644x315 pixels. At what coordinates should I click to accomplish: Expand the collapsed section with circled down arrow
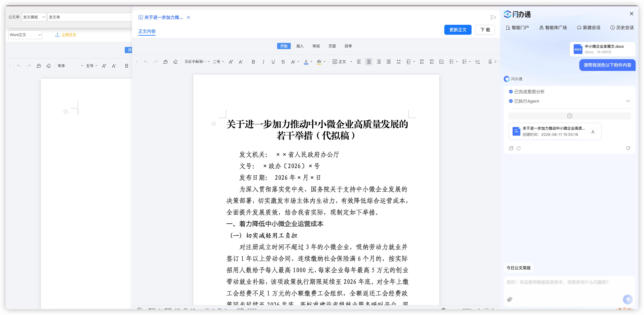570,116
